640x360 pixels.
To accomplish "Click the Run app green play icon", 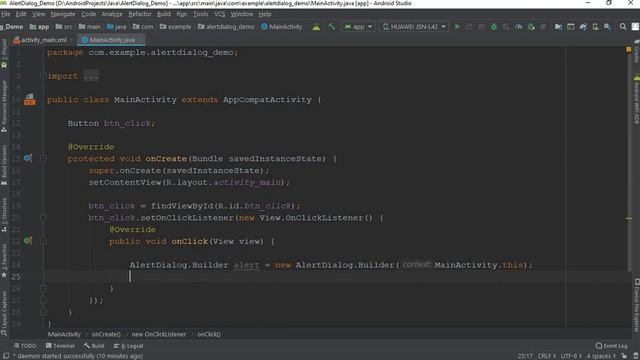I will [457, 27].
